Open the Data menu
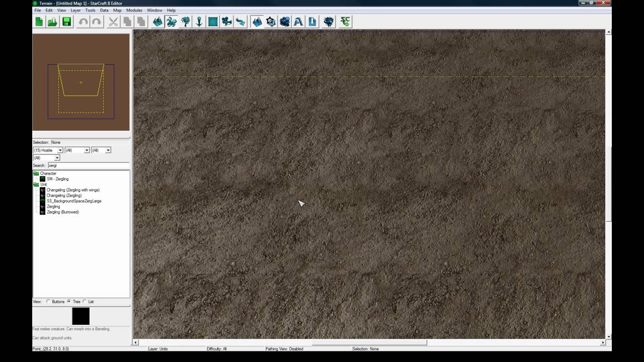644x362 pixels. (x=104, y=10)
